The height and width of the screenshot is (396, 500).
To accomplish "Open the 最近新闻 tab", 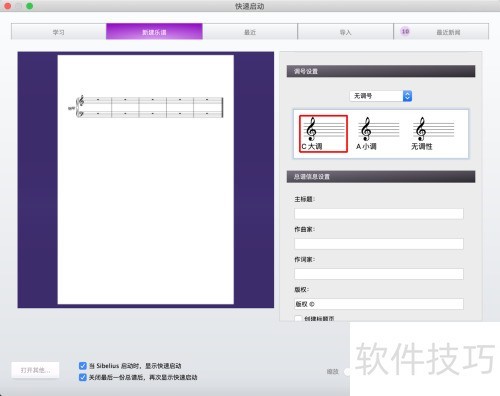I will (x=441, y=32).
